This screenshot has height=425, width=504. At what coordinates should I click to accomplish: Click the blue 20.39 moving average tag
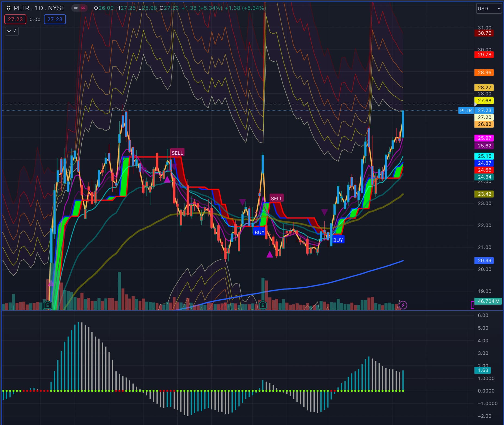(x=484, y=261)
